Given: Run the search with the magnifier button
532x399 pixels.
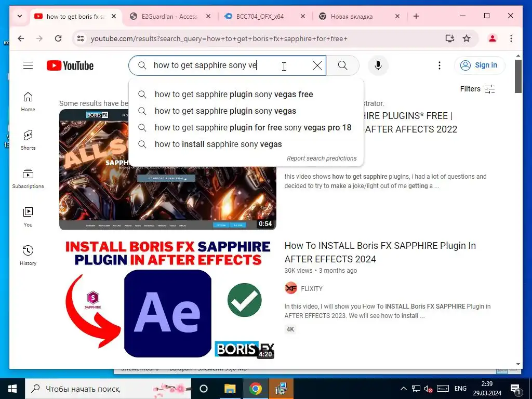Looking at the screenshot, I should 343,65.
